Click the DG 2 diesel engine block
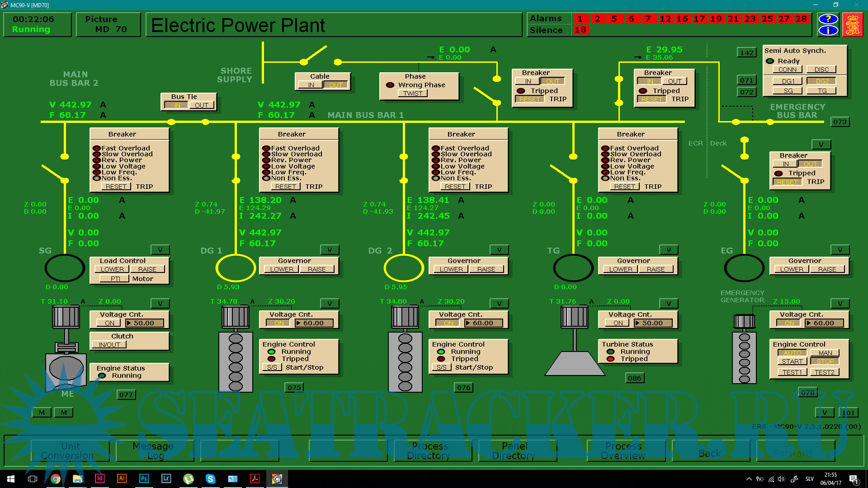Image resolution: width=868 pixels, height=488 pixels. pyautogui.click(x=405, y=361)
